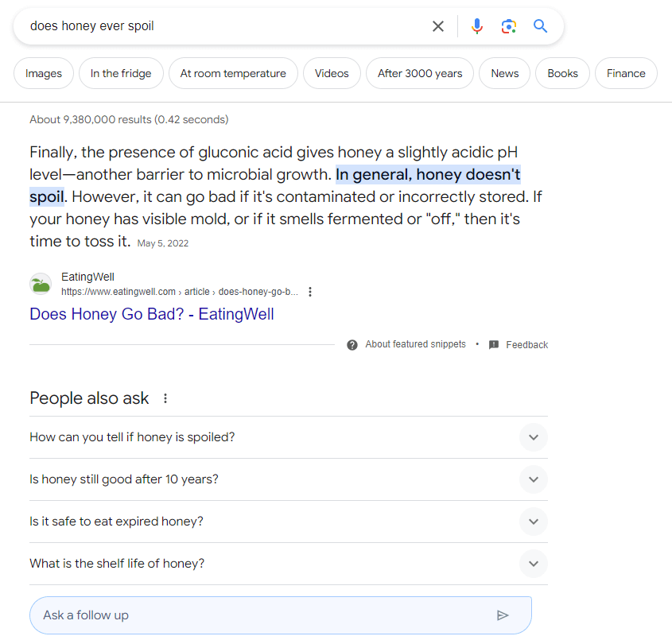Click the blue magnifying glass search icon
Screen dimensions: 672x640
coord(541,26)
